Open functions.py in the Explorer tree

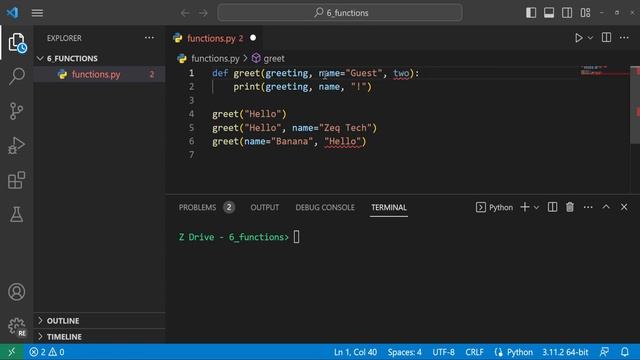(x=99, y=74)
